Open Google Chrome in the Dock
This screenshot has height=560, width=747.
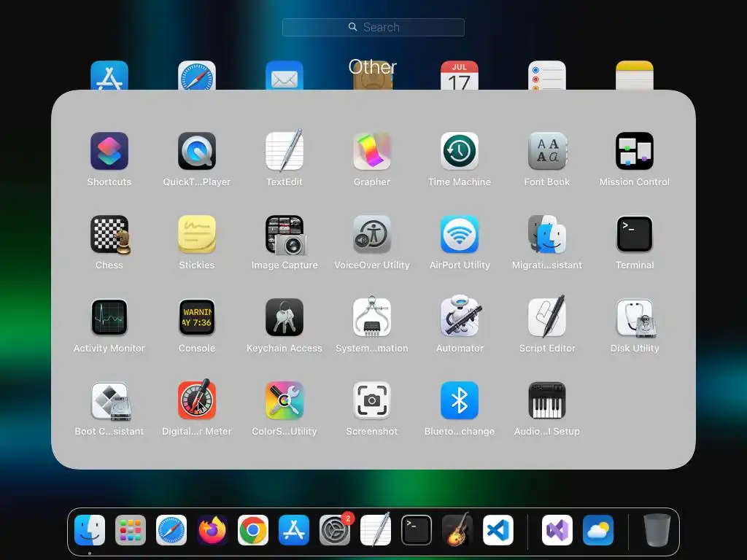[253, 531]
